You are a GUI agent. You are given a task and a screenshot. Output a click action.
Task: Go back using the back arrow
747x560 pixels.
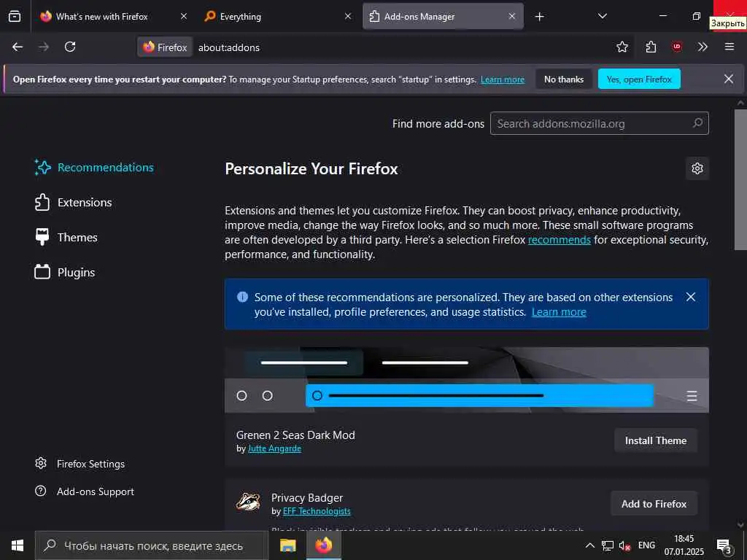pos(18,47)
